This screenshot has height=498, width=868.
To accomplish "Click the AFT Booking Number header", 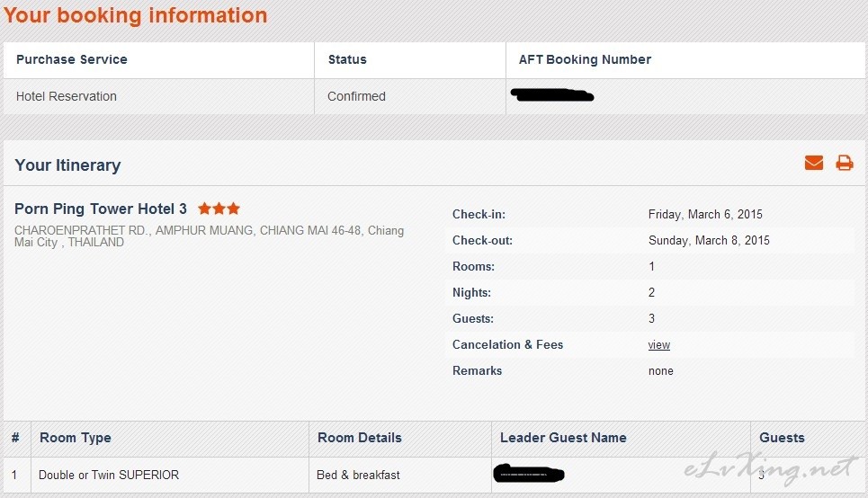I will point(585,59).
